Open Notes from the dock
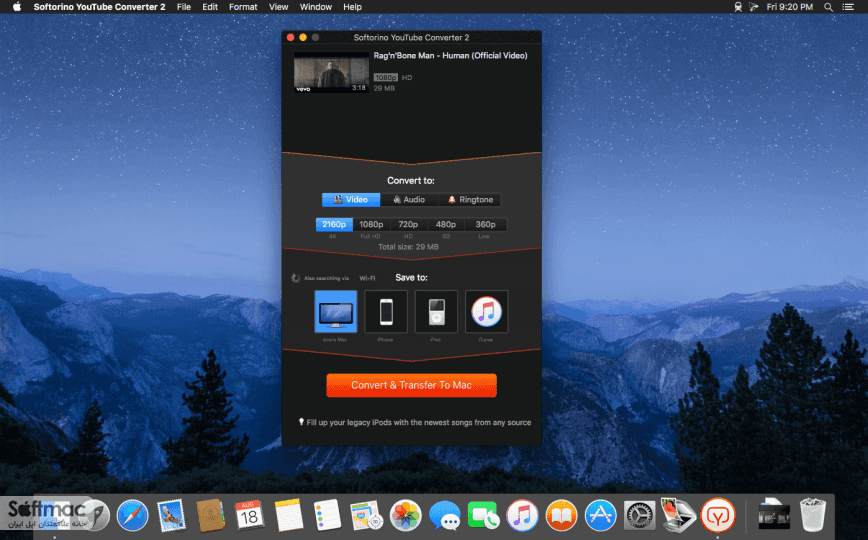The width and height of the screenshot is (868, 540). [288, 515]
